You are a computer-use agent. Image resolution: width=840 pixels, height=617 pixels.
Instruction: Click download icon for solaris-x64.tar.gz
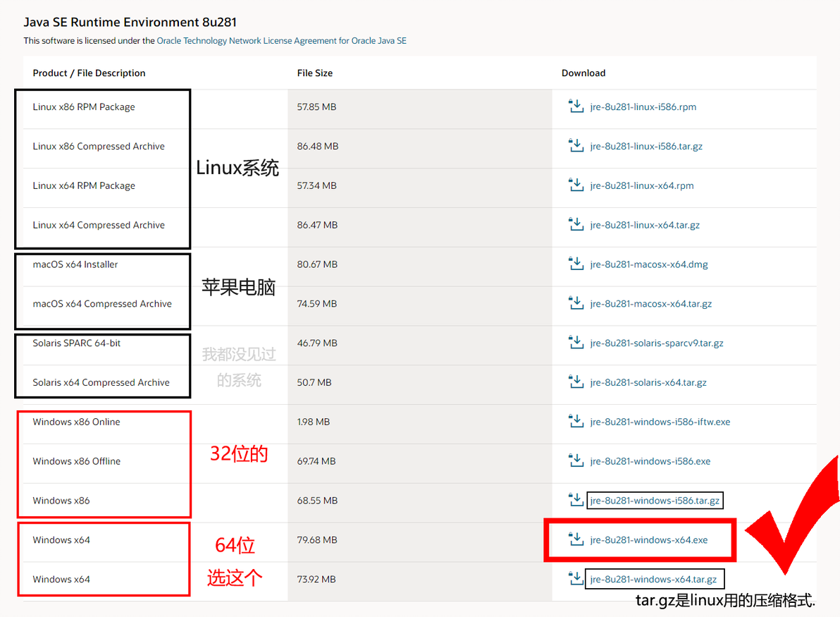pyautogui.click(x=576, y=382)
